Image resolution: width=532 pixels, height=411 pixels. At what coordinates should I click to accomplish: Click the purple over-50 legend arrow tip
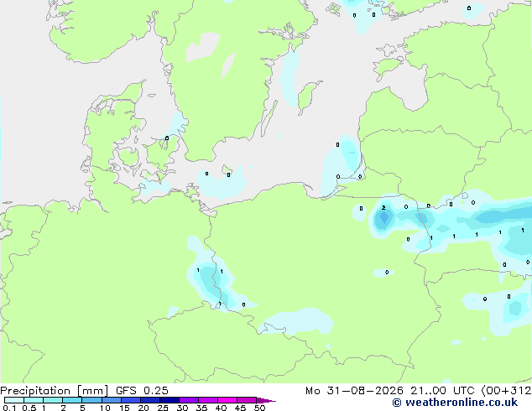coord(266,400)
